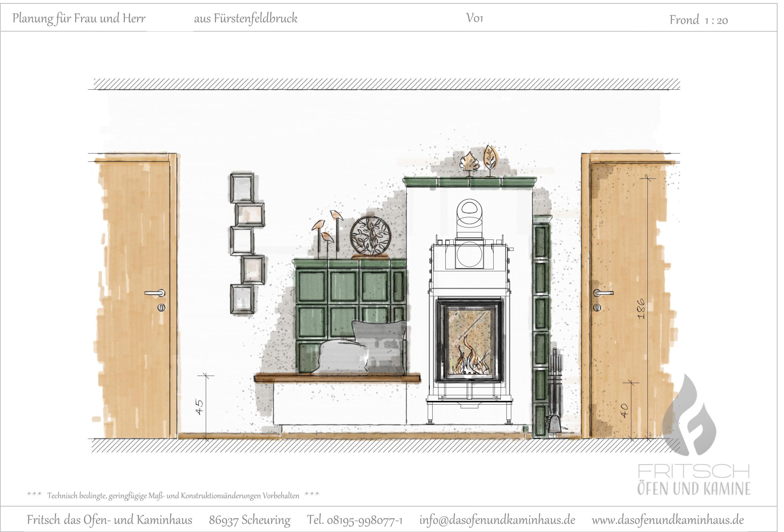Click the V01 version label
The width and height of the screenshot is (784, 532).
click(x=475, y=18)
